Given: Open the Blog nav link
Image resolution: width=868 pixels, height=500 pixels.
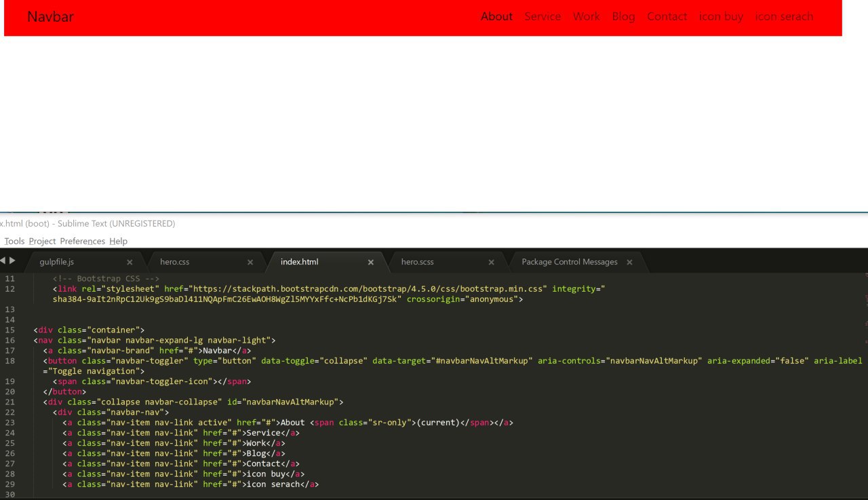Looking at the screenshot, I should click(623, 17).
